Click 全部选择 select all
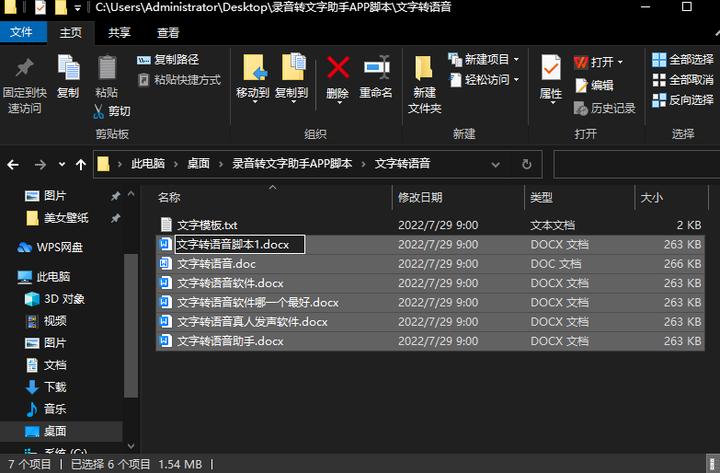Viewport: 720px width, 473px height. point(683,60)
